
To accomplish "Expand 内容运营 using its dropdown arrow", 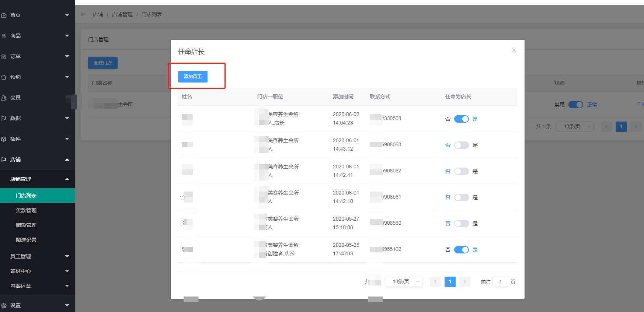I will [67, 286].
